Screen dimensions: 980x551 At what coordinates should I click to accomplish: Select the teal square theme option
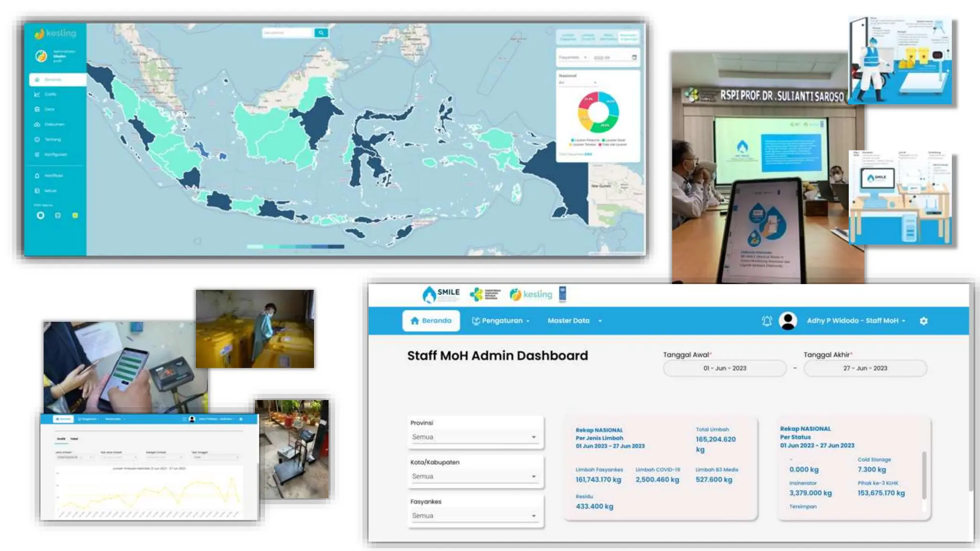coord(58,215)
